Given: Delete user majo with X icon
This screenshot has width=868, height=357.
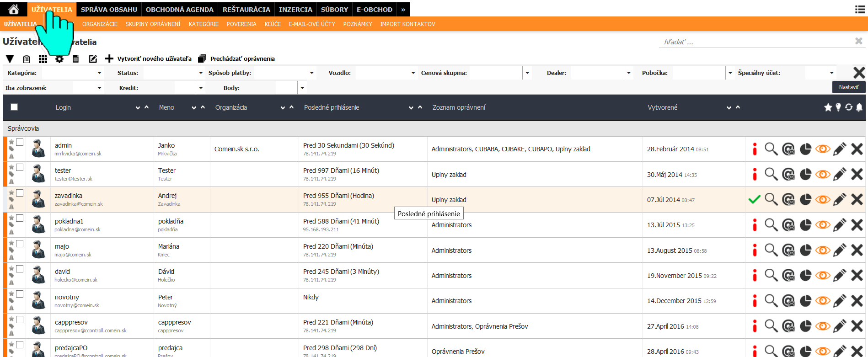Looking at the screenshot, I should 857,250.
